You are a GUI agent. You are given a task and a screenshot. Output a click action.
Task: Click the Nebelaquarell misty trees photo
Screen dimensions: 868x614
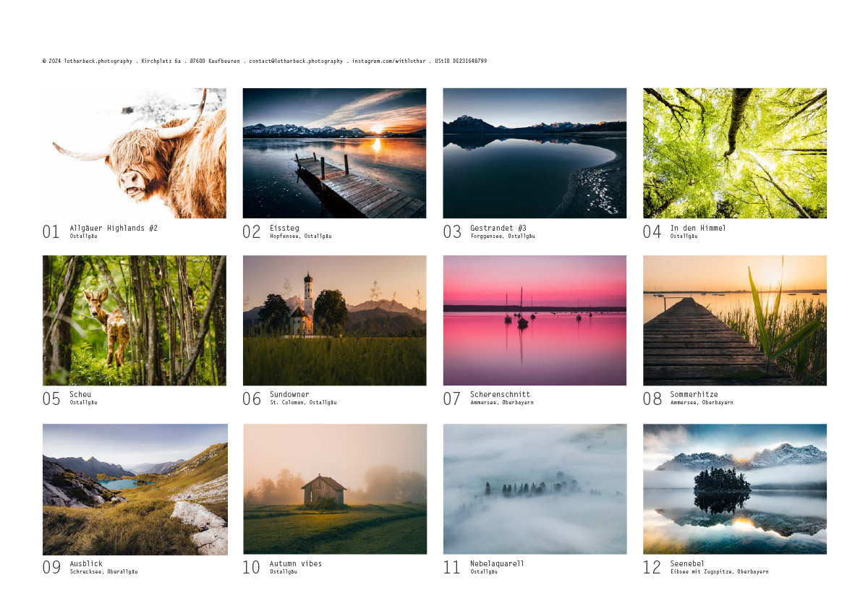point(535,489)
